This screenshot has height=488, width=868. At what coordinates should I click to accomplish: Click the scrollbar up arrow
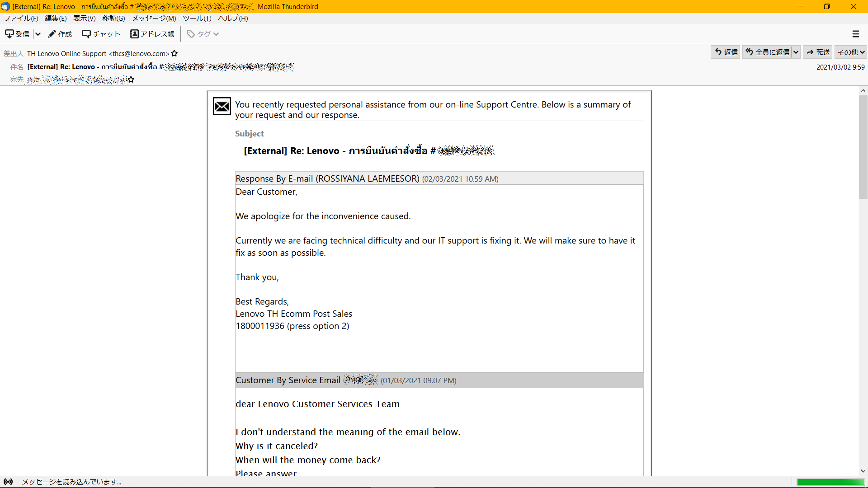pyautogui.click(x=863, y=90)
